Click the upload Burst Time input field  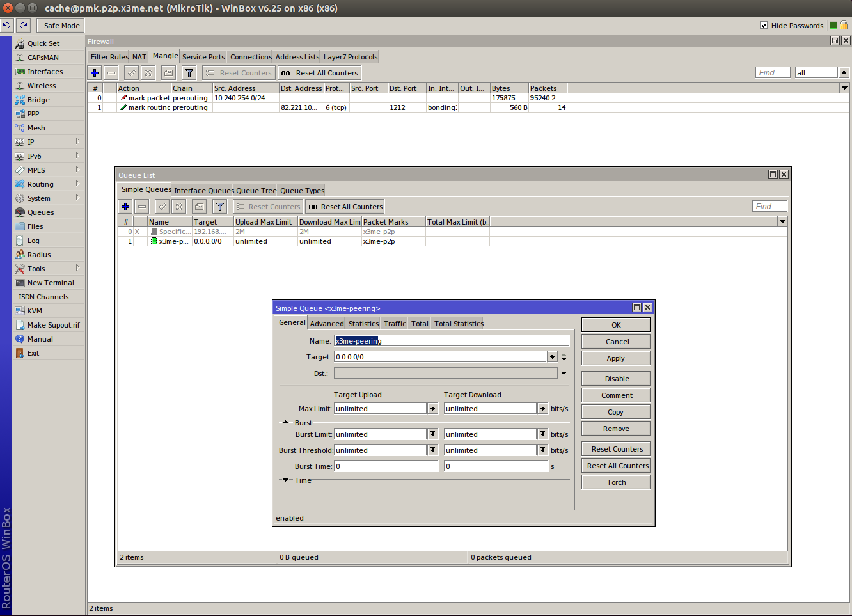coord(386,466)
